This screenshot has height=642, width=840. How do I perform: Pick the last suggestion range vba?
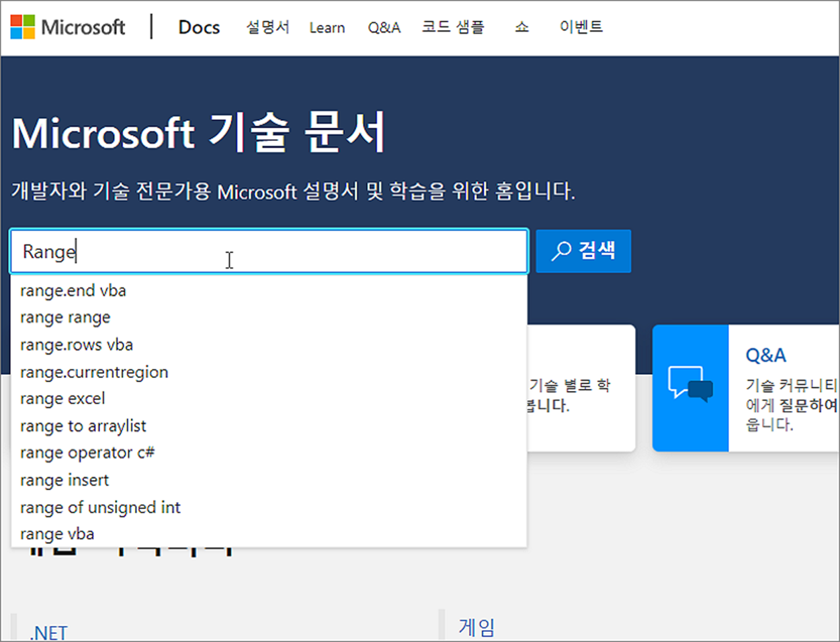point(269,535)
